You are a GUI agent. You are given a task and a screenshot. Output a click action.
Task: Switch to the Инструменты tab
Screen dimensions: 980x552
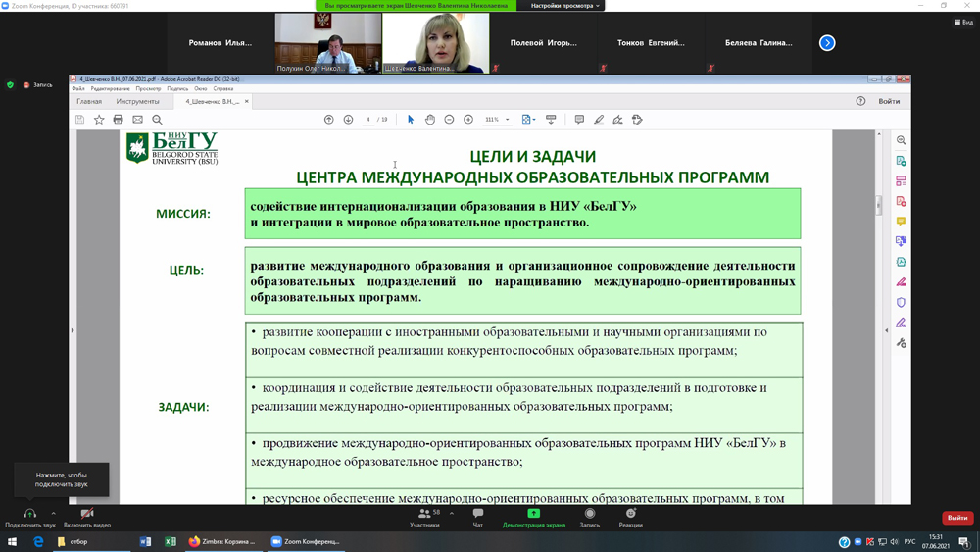click(137, 101)
